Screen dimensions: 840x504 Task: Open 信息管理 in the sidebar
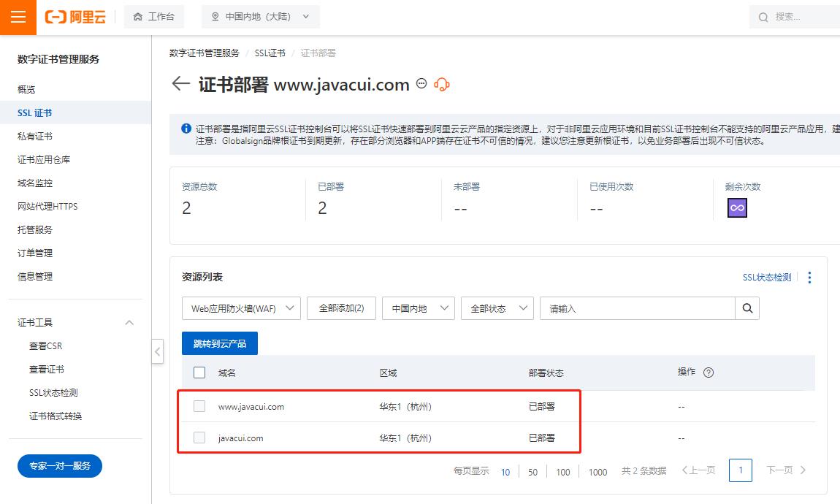coord(35,276)
